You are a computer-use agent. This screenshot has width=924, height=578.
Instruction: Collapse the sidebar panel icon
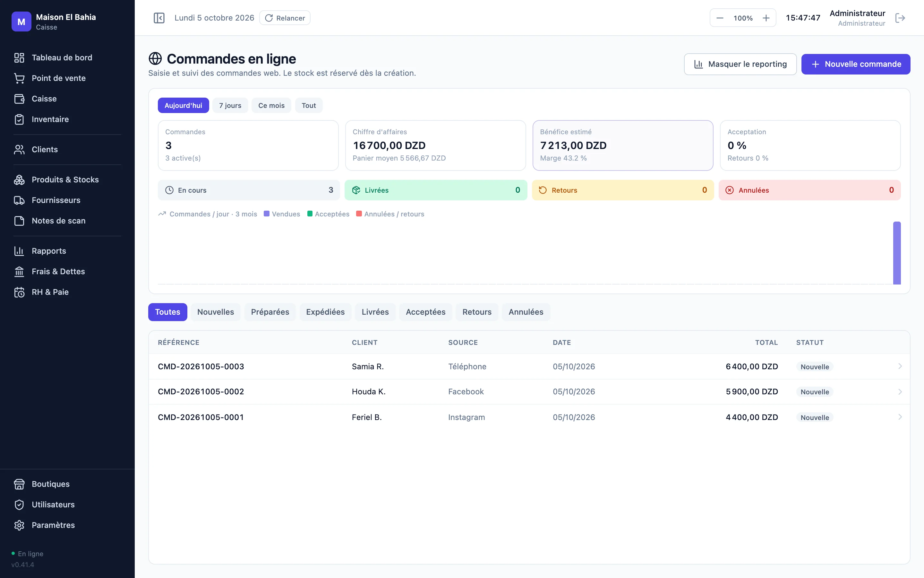[x=159, y=18]
